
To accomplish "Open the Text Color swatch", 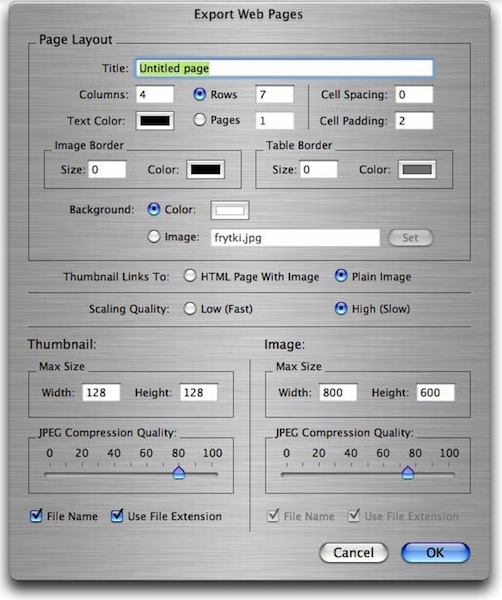I will click(155, 121).
